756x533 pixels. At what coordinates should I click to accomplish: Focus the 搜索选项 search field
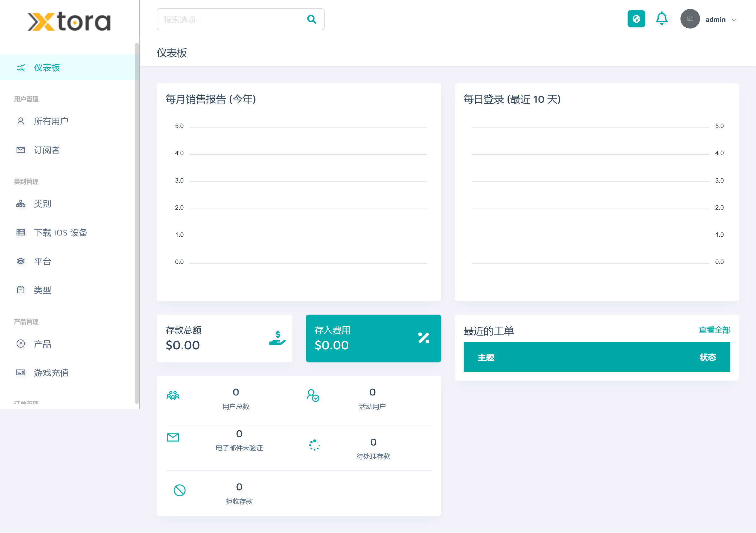tap(231, 20)
